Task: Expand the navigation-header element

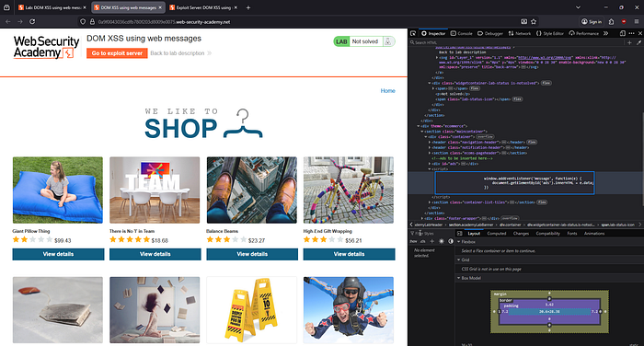Action: (430, 143)
